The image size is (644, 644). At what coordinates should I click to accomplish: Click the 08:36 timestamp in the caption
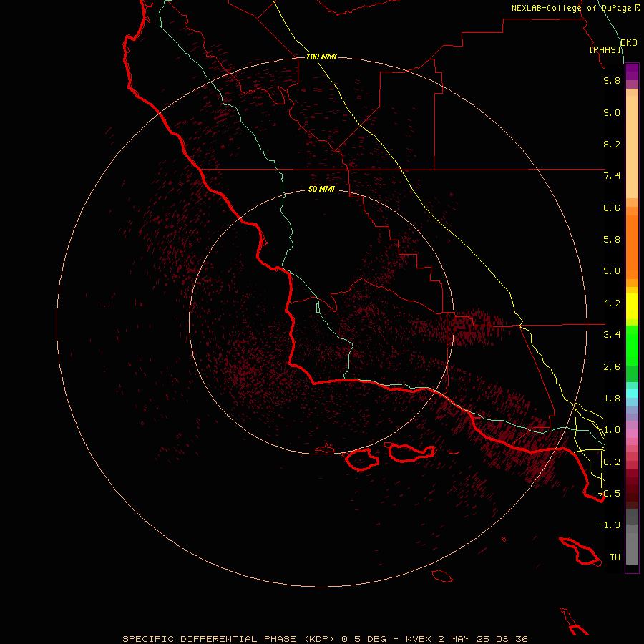point(512,639)
